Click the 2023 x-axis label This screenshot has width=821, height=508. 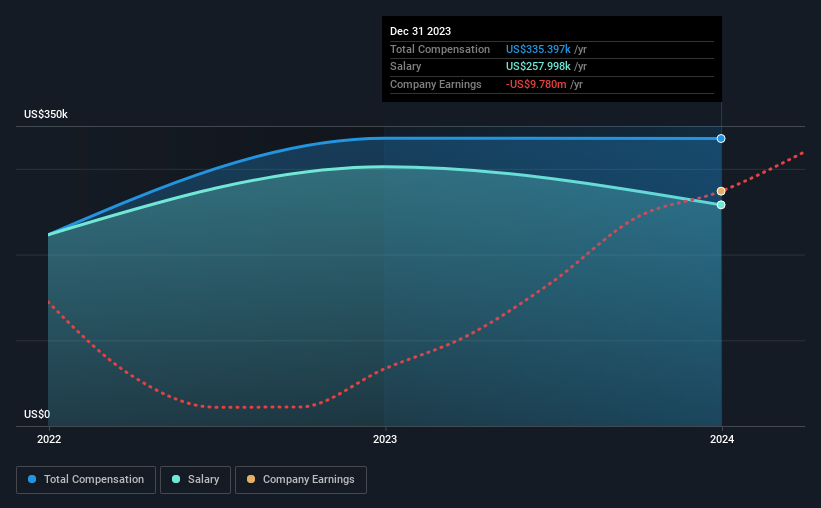(x=385, y=439)
